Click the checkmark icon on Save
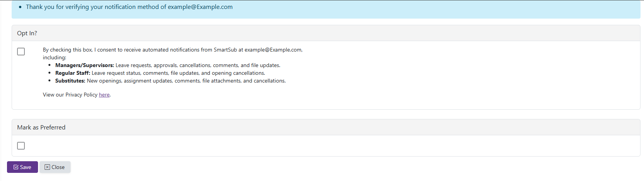This screenshot has width=644, height=181. [x=16, y=167]
